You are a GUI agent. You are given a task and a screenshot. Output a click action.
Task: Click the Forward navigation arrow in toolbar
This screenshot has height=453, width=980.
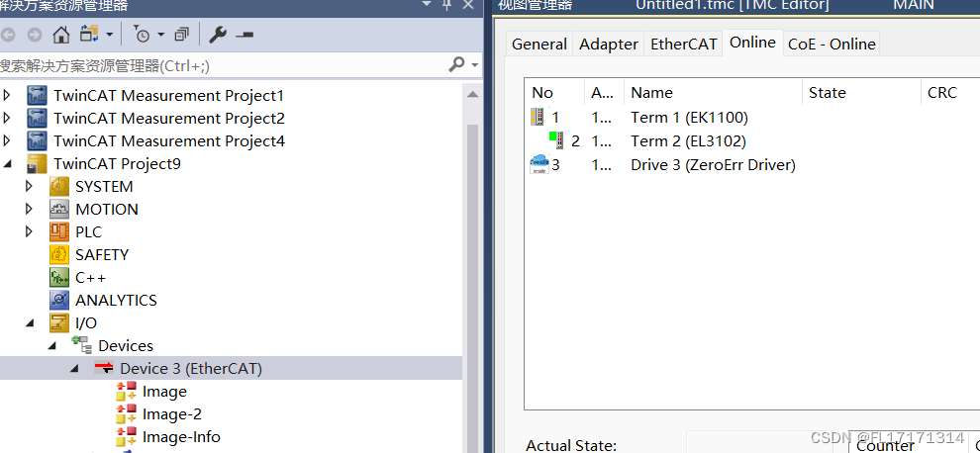35,35
